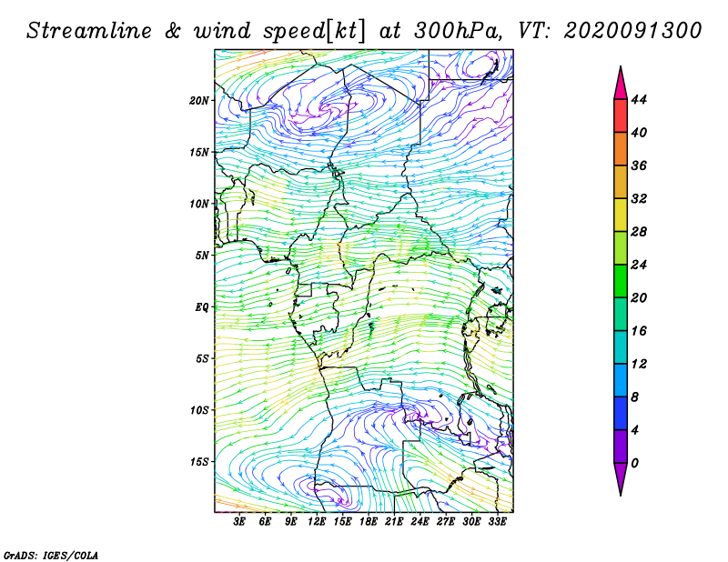Click the red 40-44 color band
This screenshot has width=728, height=562.
click(621, 116)
